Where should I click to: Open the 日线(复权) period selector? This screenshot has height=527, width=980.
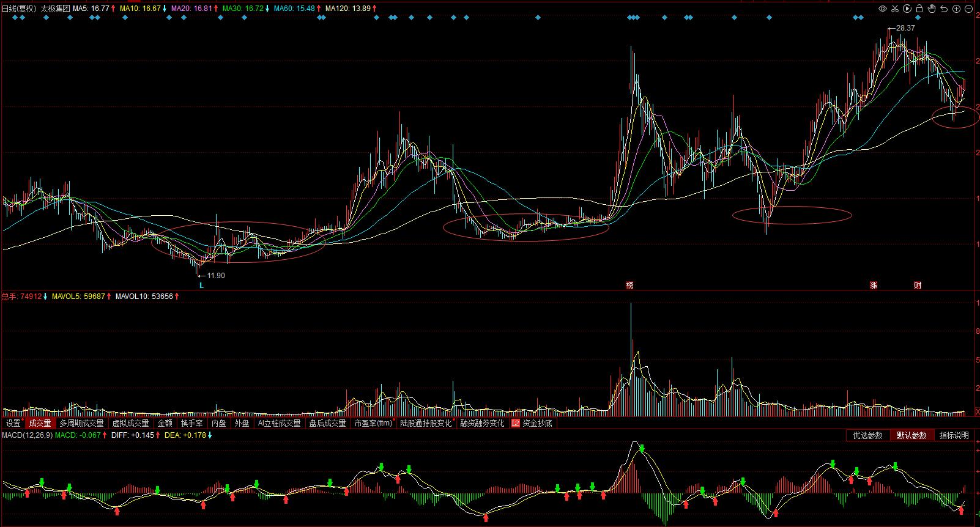click(19, 9)
